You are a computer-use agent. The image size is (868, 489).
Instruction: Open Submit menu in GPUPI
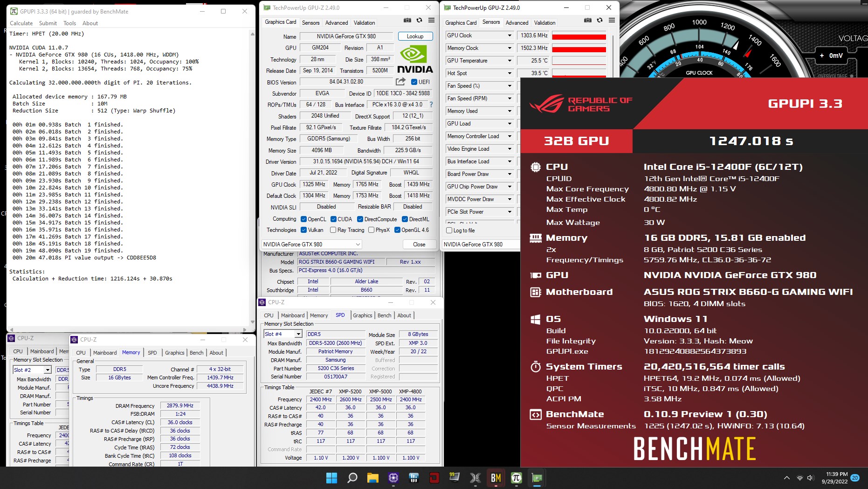(48, 23)
